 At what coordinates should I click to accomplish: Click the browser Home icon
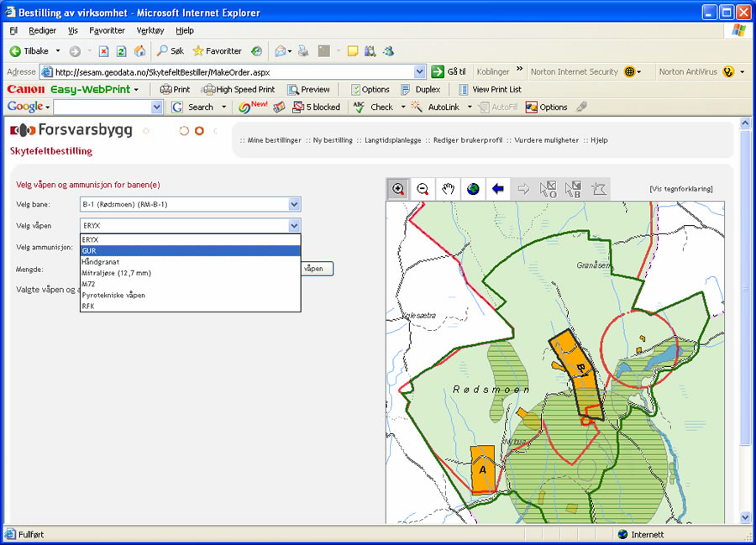pos(139,51)
